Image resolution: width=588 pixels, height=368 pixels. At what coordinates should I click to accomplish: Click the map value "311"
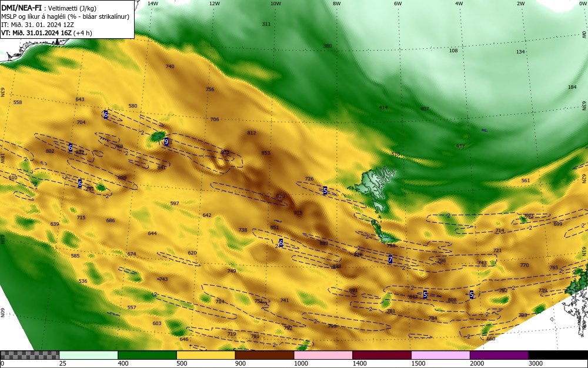click(x=266, y=24)
